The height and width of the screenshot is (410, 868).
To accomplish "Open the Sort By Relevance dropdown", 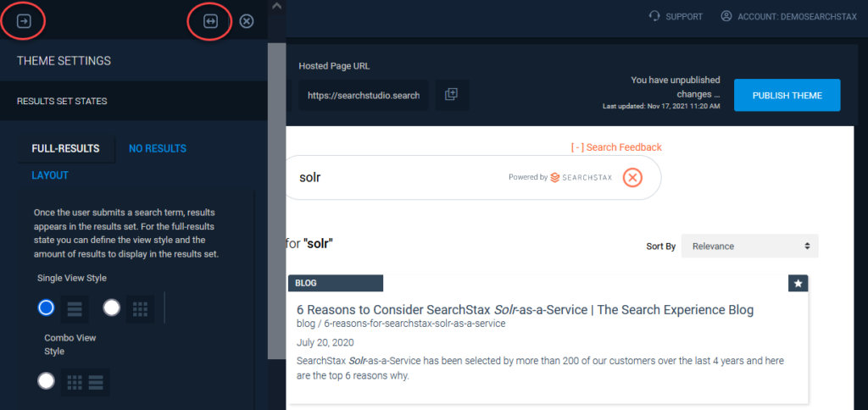I will coord(749,247).
